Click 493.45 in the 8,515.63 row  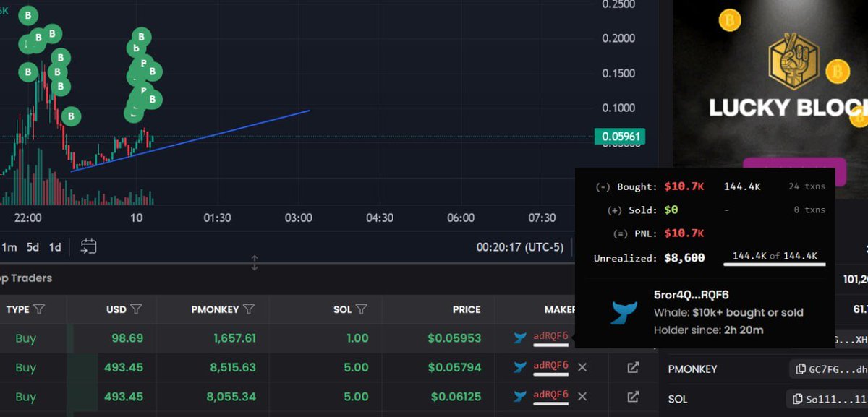(x=124, y=367)
